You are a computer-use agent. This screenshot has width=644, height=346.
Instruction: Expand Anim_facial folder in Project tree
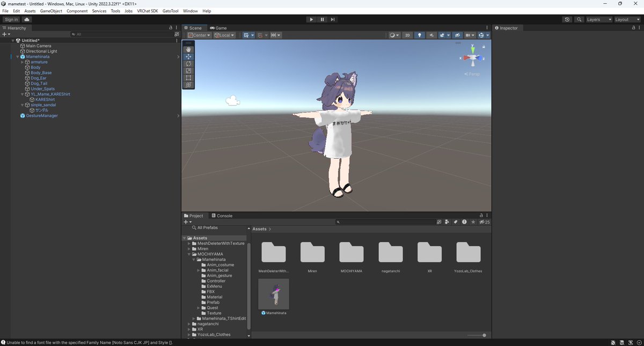199,270
